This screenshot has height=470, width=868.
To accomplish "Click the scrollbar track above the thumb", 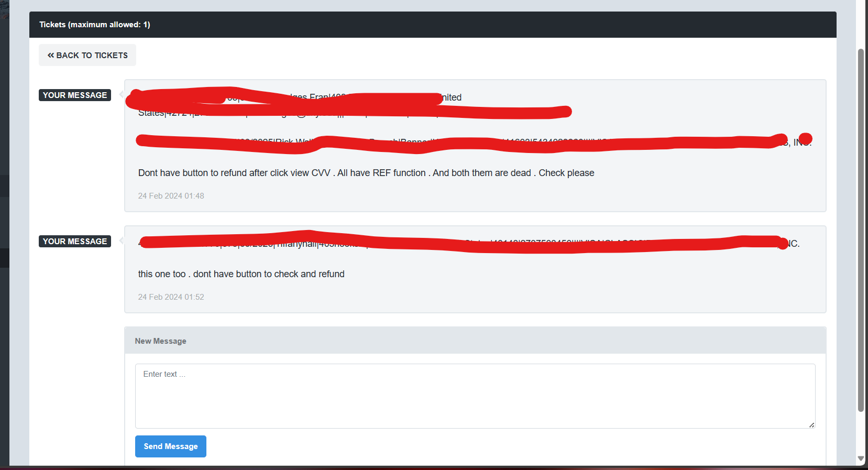I will tap(861, 24).
